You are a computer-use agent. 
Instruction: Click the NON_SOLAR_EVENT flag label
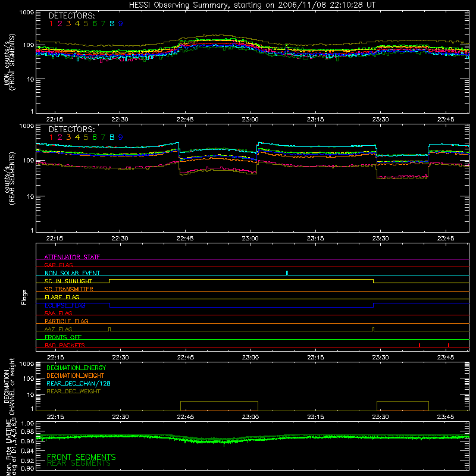[x=72, y=273]
